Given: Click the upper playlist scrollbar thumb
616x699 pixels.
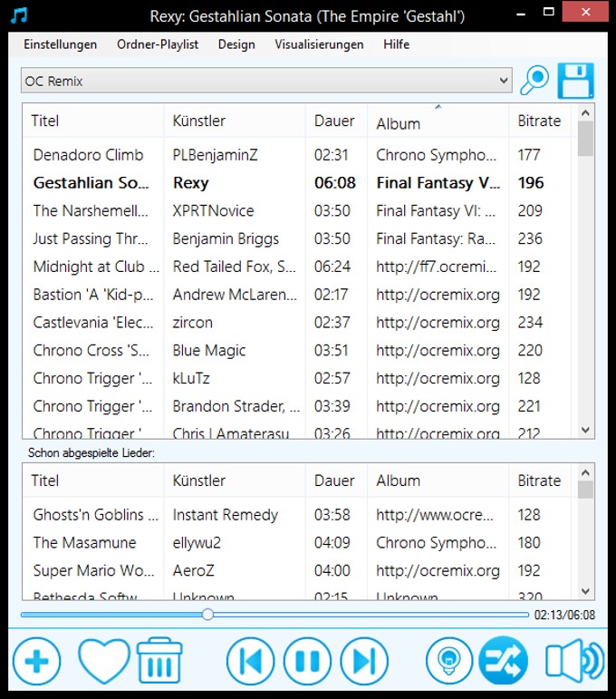Looking at the screenshot, I should click(585, 139).
